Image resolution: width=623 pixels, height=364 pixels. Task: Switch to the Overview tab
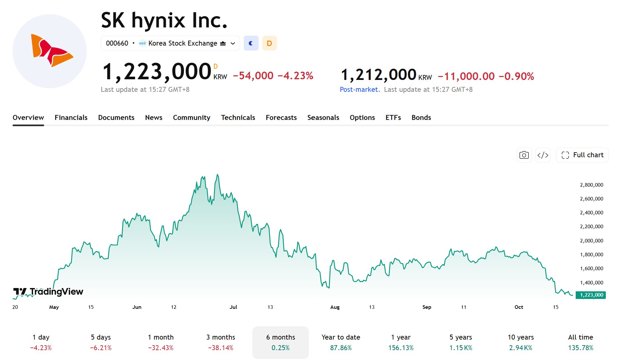pos(28,118)
